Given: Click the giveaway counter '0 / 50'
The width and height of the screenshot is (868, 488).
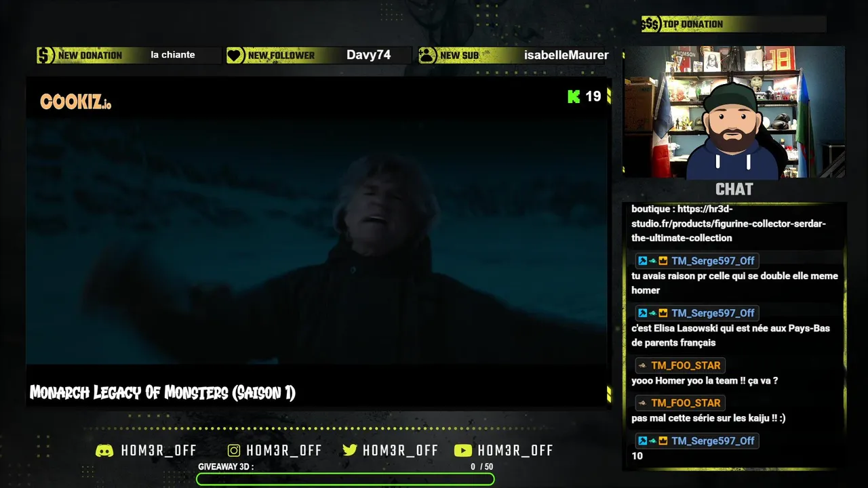Looking at the screenshot, I should pos(482,467).
